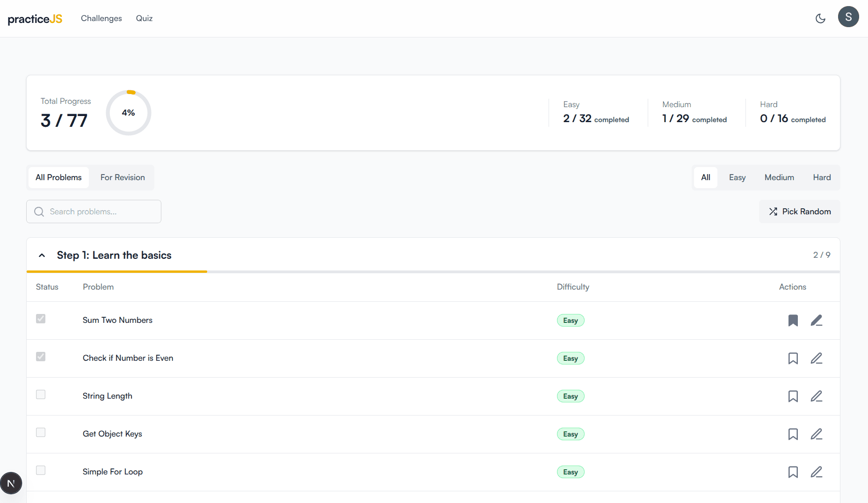868x503 pixels.
Task: Open the Quiz page link
Action: click(x=144, y=18)
